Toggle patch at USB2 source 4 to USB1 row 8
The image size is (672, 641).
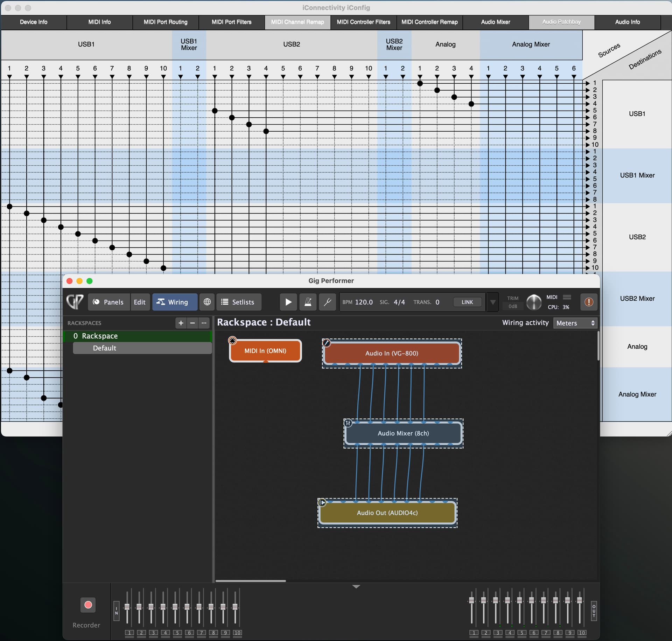click(x=266, y=131)
